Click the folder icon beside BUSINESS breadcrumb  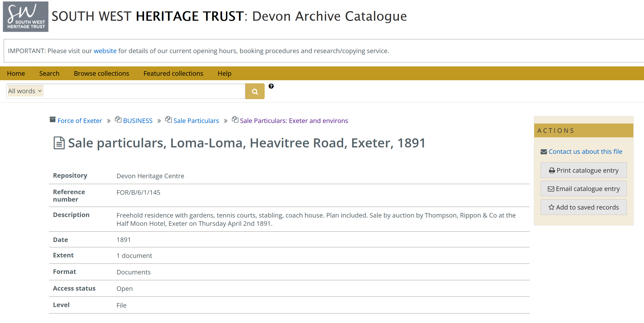pyautogui.click(x=118, y=120)
